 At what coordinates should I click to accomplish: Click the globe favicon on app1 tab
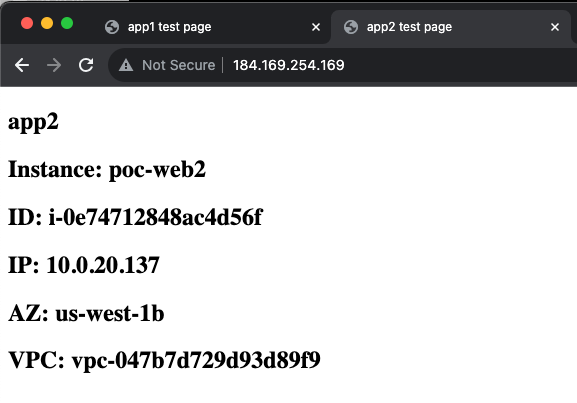point(112,27)
